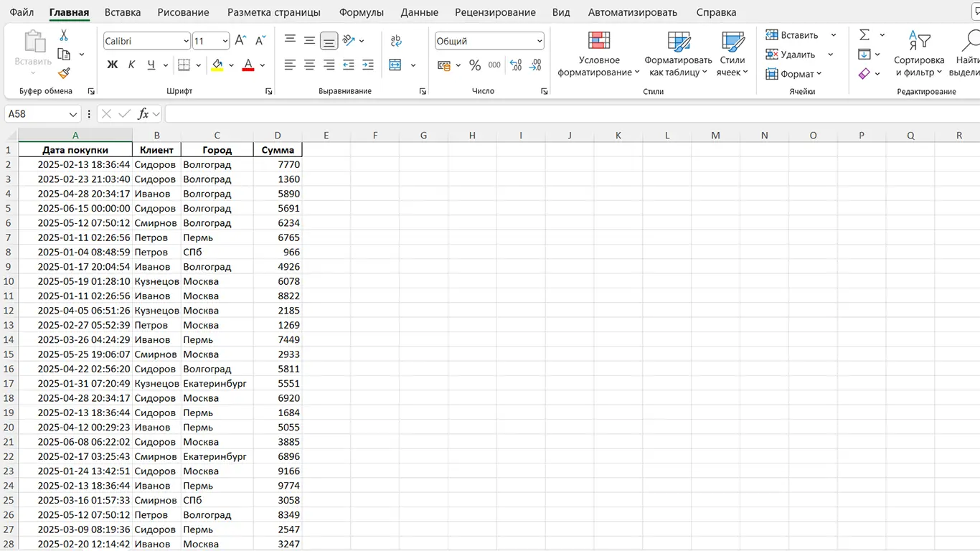Expand the font size dropdown
The width and height of the screenshot is (980, 551).
tap(223, 41)
